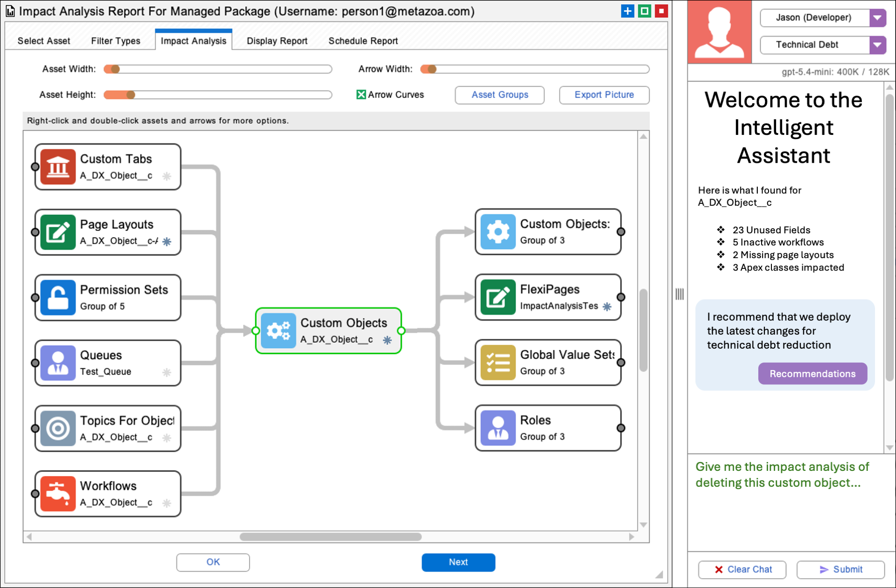Click the Workflows faucet icon
Screen dimensions: 896x588
pos(58,494)
